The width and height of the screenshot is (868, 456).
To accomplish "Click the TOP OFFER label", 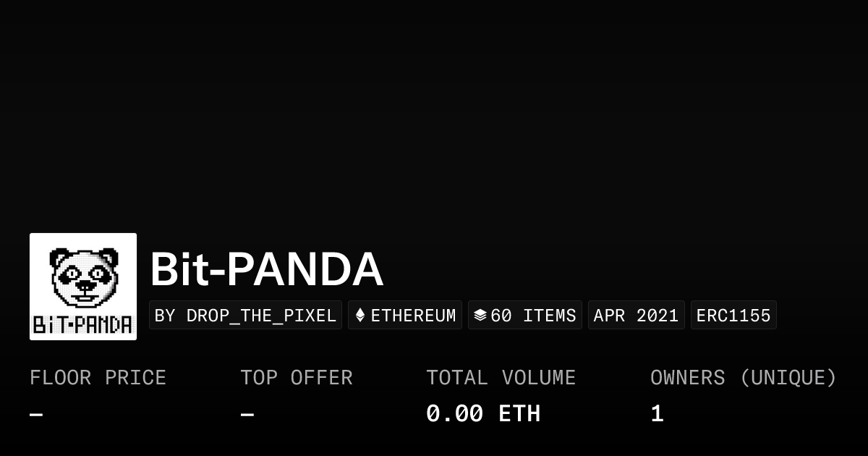I will tap(297, 378).
